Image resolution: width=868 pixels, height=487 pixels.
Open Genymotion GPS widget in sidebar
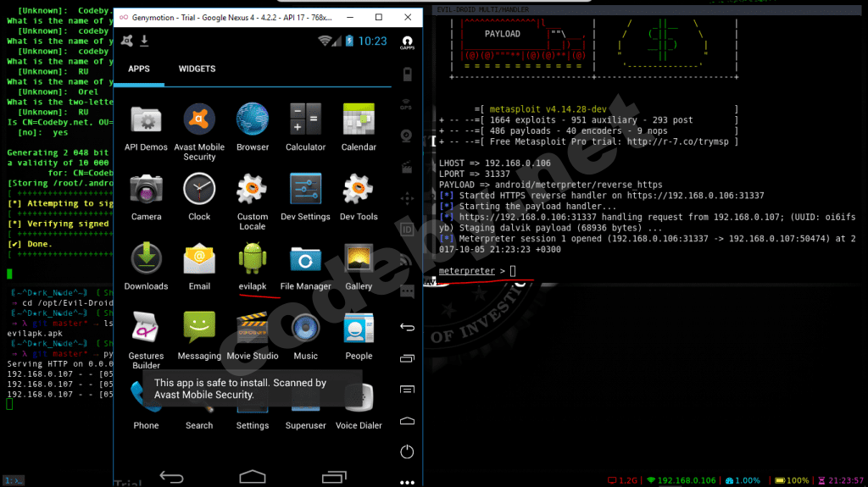tap(407, 104)
